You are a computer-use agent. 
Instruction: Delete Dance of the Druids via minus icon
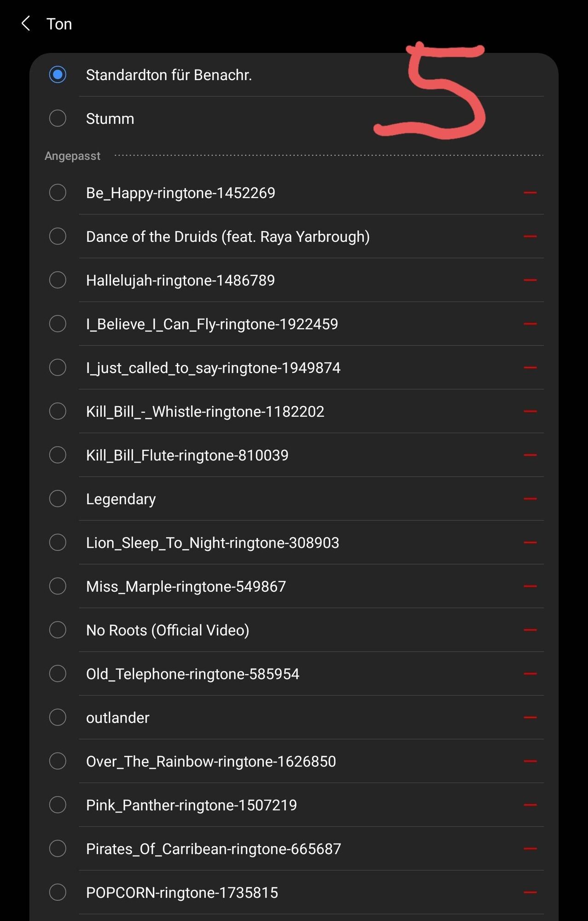click(530, 237)
